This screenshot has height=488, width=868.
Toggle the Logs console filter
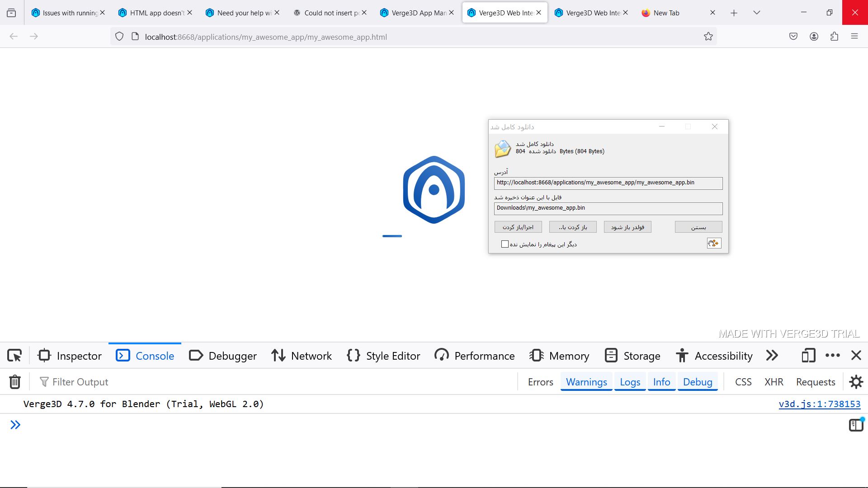point(630,382)
